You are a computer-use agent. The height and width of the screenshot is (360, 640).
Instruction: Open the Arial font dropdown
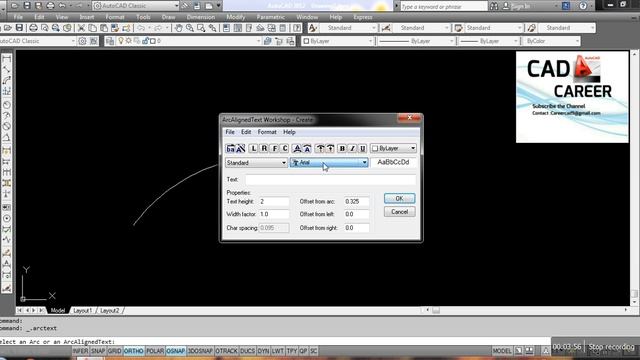point(329,162)
